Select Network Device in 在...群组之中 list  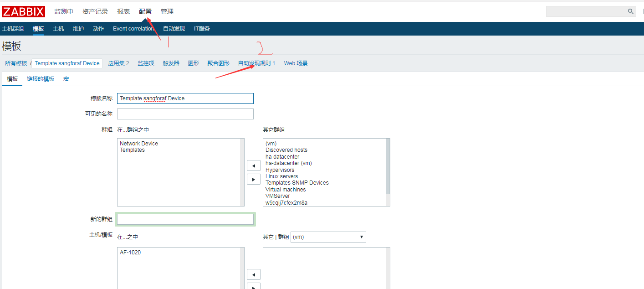click(139, 144)
